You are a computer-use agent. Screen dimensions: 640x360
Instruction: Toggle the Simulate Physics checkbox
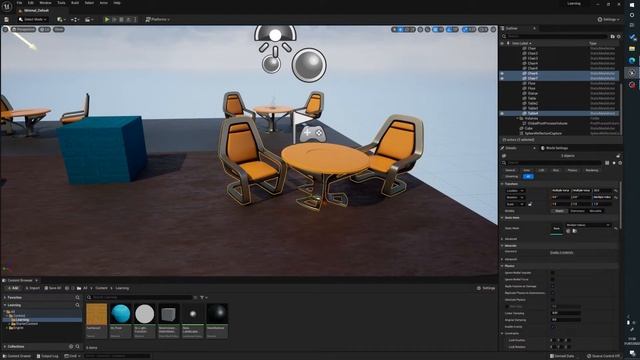[553, 300]
